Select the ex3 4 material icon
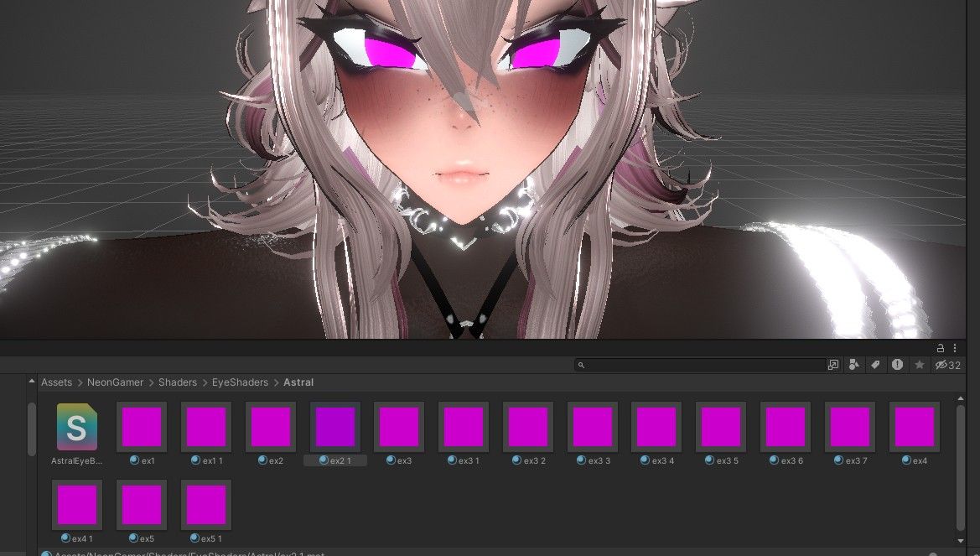The width and height of the screenshot is (980, 556). pyautogui.click(x=656, y=427)
